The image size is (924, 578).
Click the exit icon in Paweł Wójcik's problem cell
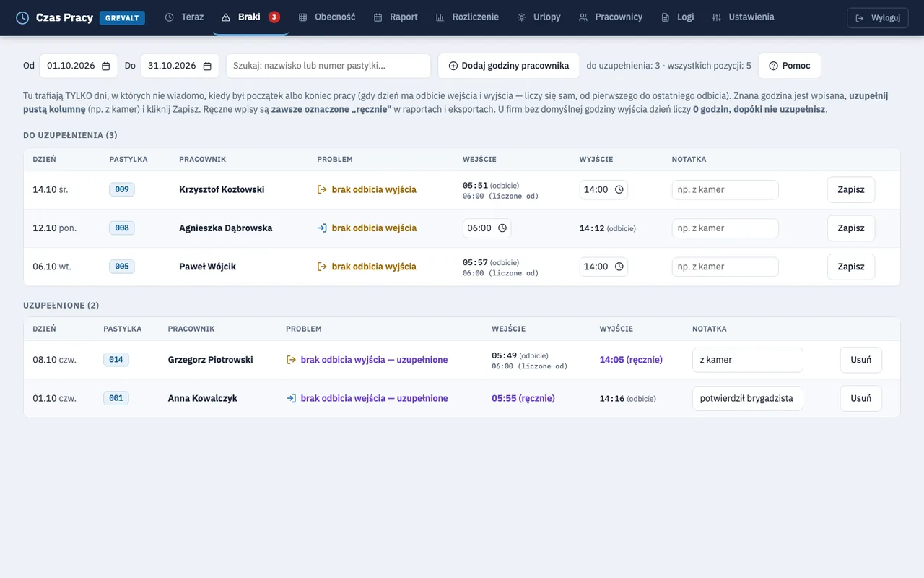tap(322, 267)
